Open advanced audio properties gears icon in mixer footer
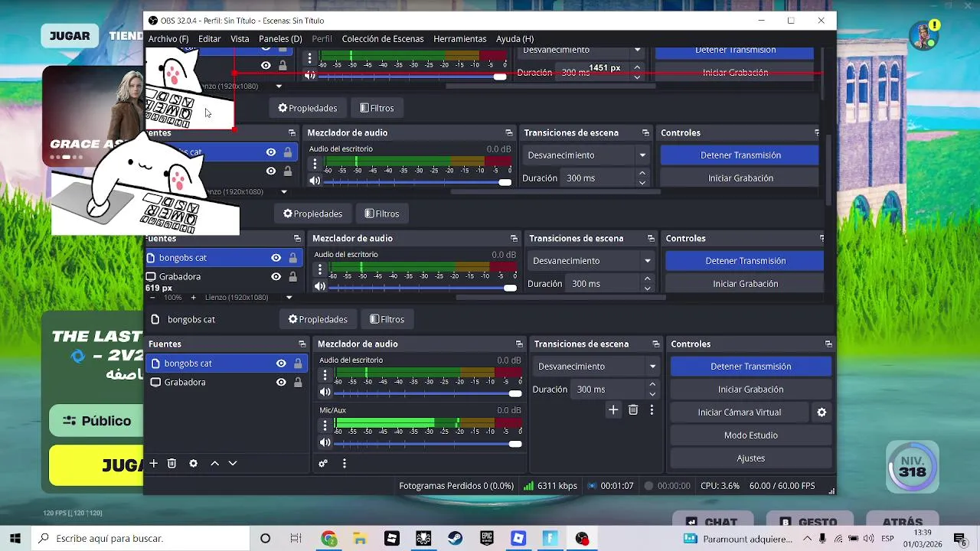 tap(323, 463)
